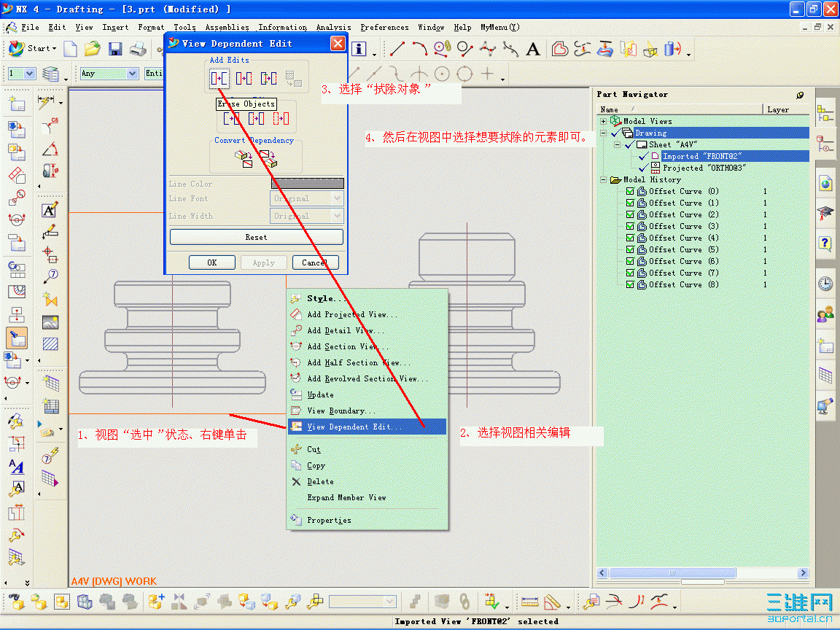Click the New file icon in toolbar
This screenshot has height=630, width=840.
(x=70, y=50)
